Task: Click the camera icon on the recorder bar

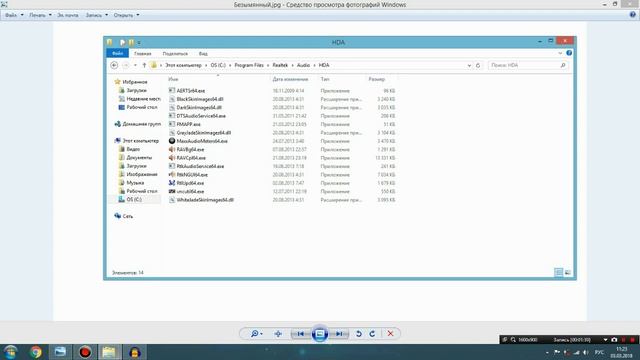Action: pyautogui.click(x=614, y=340)
